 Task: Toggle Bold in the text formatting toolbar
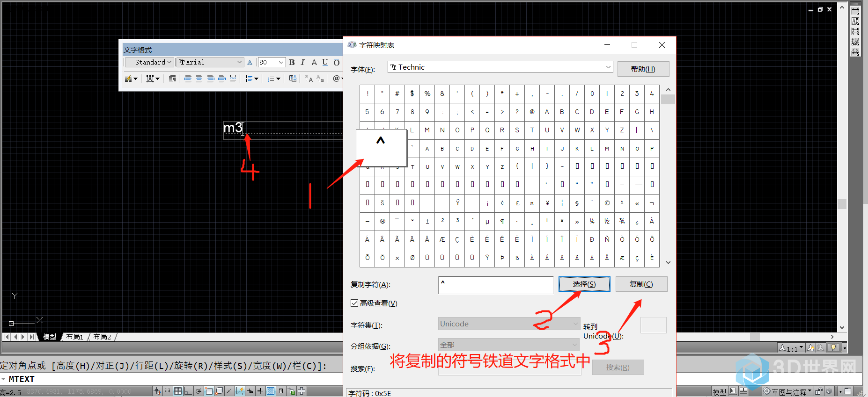tap(292, 62)
